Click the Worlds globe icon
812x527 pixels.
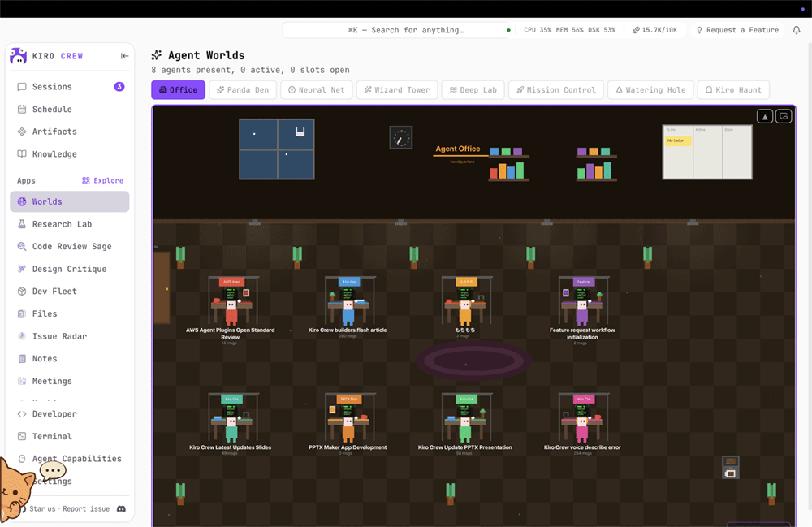pyautogui.click(x=22, y=202)
